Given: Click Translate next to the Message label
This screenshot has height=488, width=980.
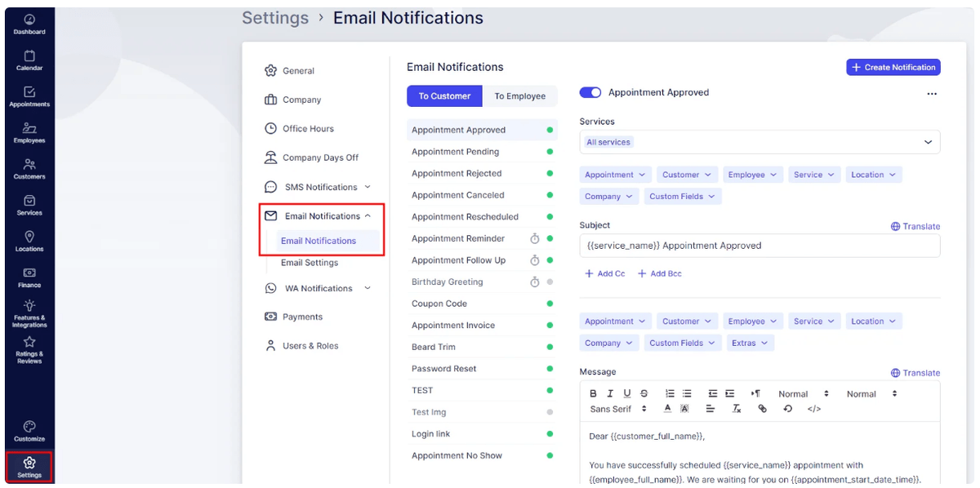Looking at the screenshot, I should 915,373.
